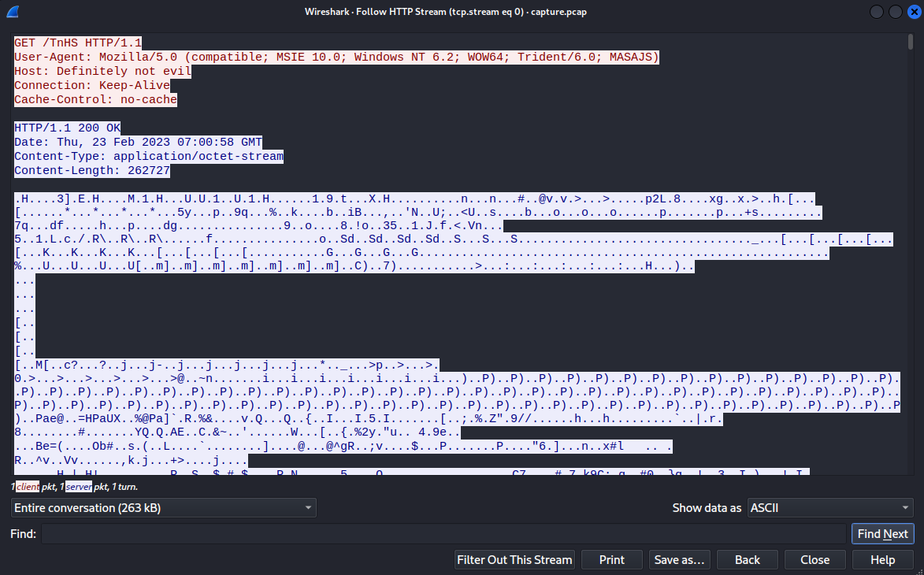Click the Close button at the bottom
924x575 pixels.
(x=815, y=560)
